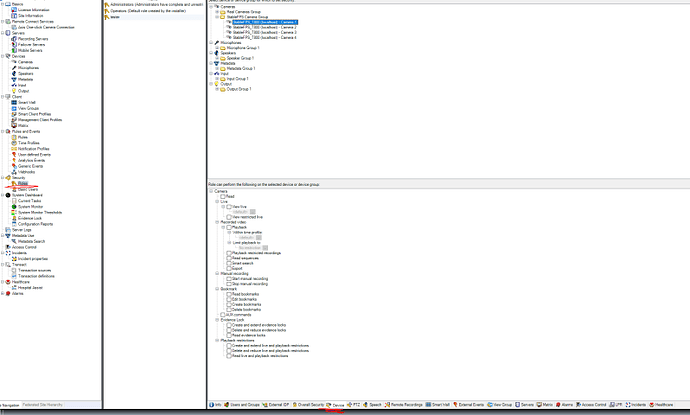Enable the Read permission checkbox
The width and height of the screenshot is (690, 415).
tap(223, 197)
